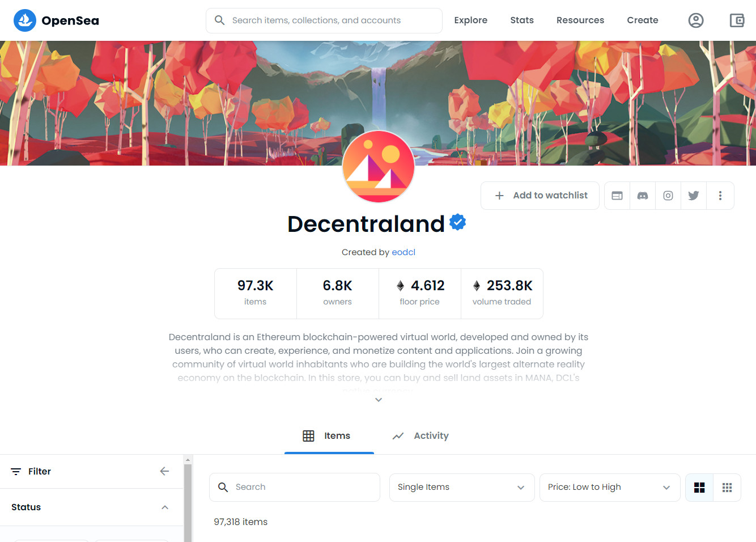
Task: Open the Stats menu
Action: tap(522, 20)
